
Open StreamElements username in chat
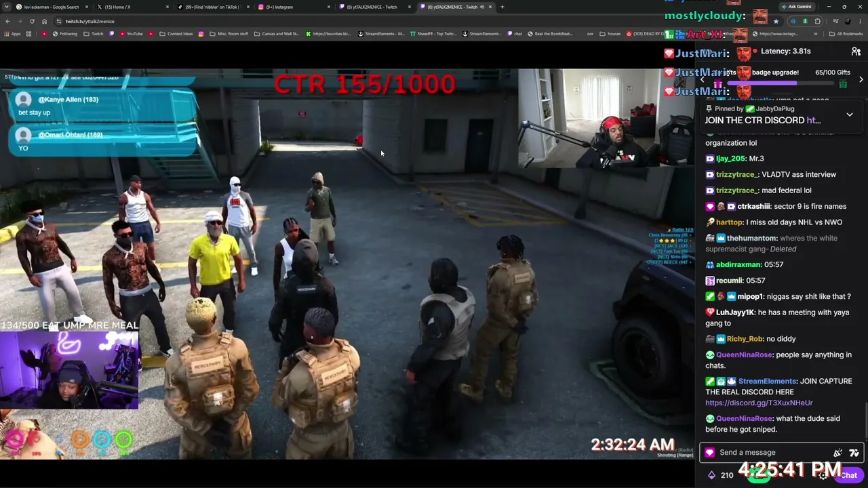point(766,381)
